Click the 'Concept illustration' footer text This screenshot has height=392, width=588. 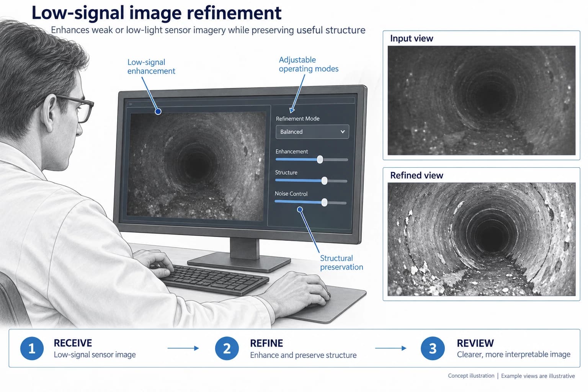471,376
